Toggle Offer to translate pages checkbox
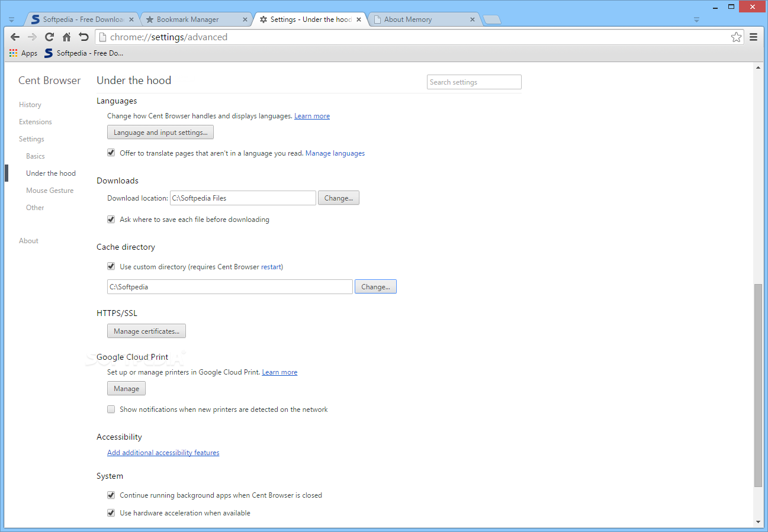Image resolution: width=768 pixels, height=532 pixels. (x=111, y=153)
